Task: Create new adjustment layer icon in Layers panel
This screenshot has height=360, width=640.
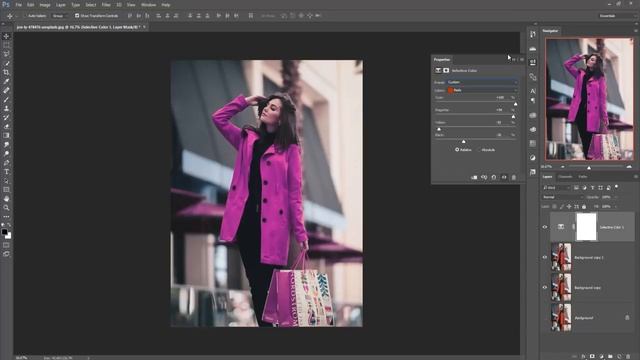Action: tap(601, 356)
